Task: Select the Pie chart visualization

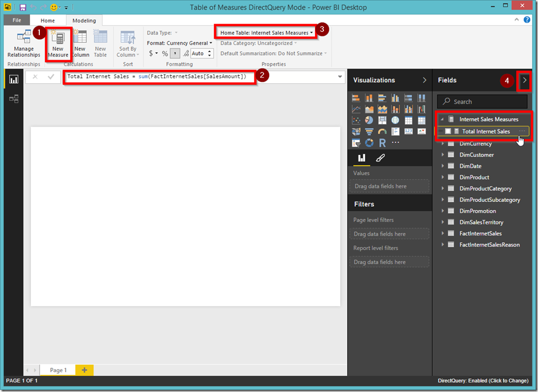Action: 369,120
